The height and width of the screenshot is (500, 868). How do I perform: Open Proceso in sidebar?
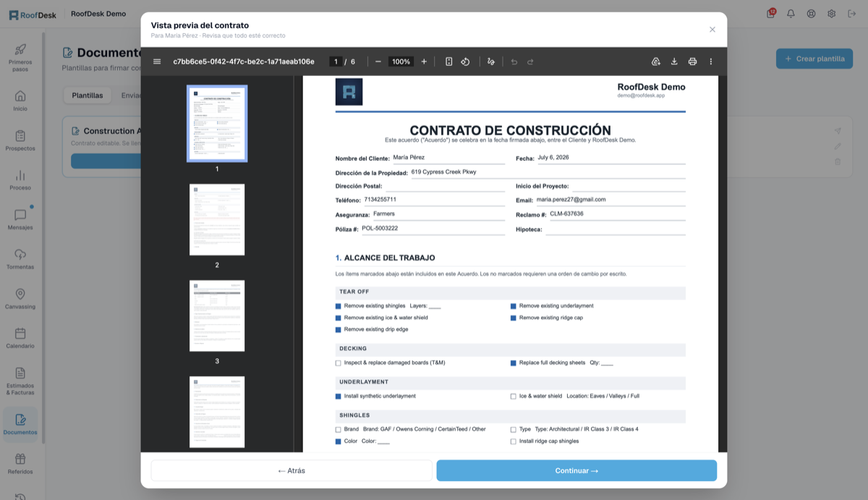[20, 179]
